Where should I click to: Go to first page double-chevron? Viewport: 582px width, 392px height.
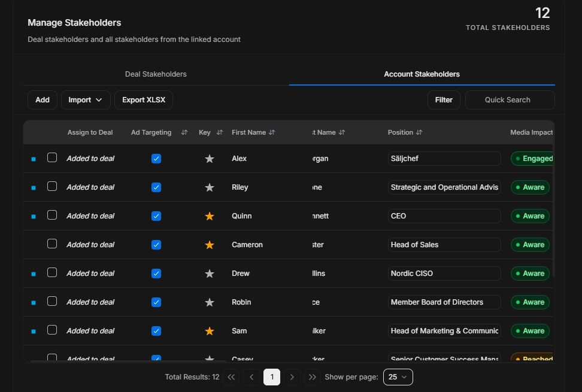(231, 377)
